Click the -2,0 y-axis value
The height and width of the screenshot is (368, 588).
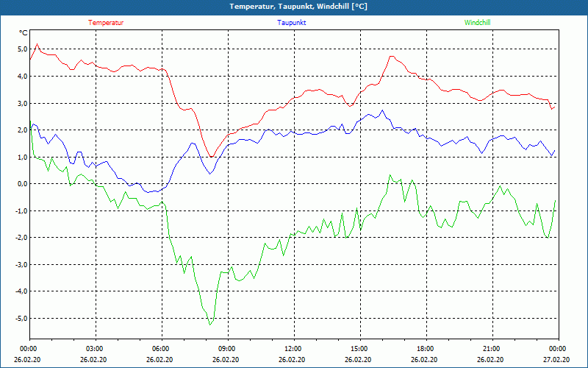pyautogui.click(x=21, y=238)
